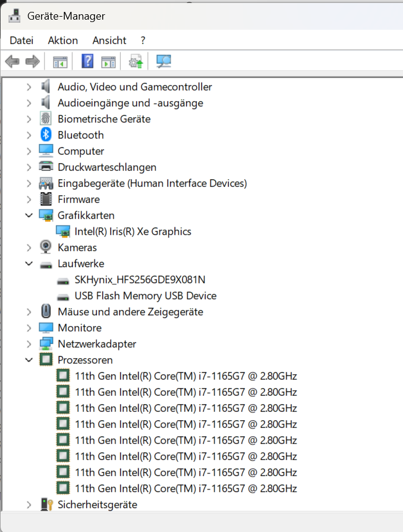Select the last i7-1165G7 processor entry
Image resolution: width=403 pixels, height=532 pixels.
tap(186, 488)
